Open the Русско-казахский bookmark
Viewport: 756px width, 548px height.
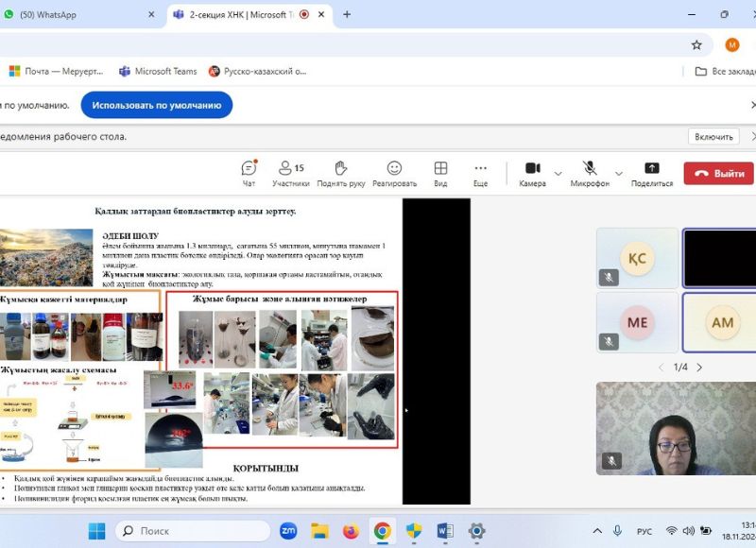click(258, 71)
